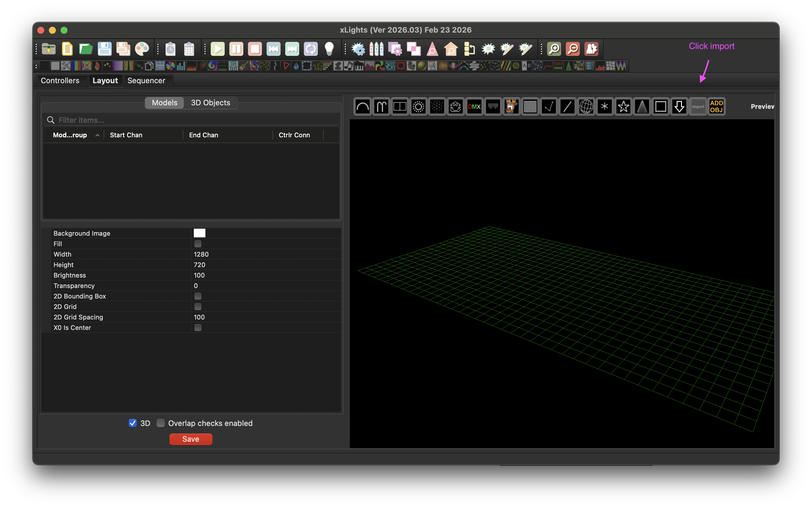
Task: Select the 3D Objects segment
Action: [x=210, y=103]
